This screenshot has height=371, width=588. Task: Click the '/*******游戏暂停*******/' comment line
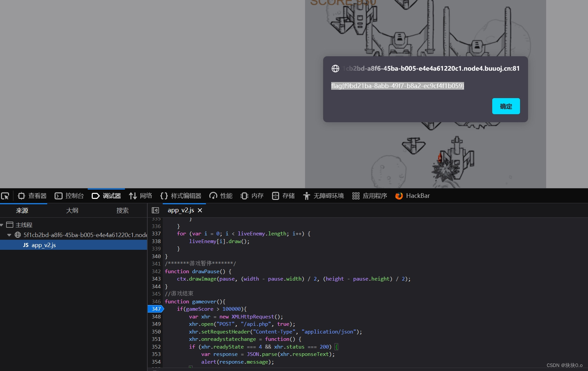(200, 264)
